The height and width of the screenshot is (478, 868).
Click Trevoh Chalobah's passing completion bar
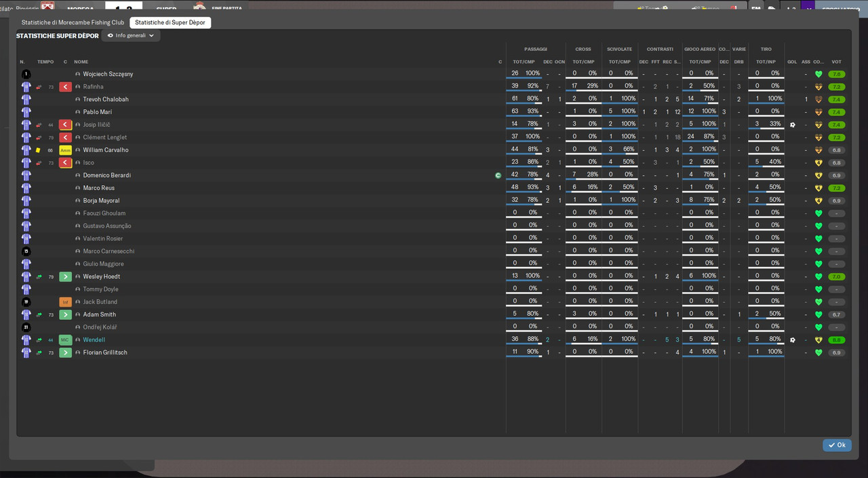click(524, 104)
